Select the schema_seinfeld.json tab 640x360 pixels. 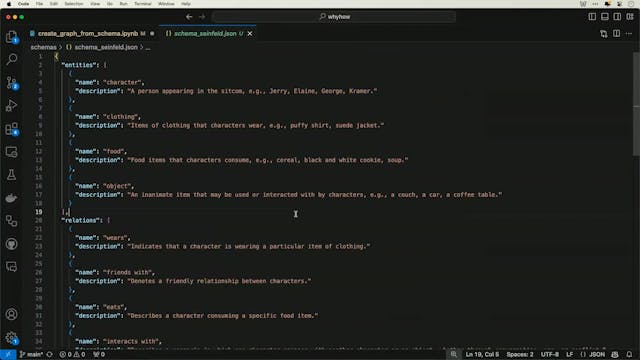[x=205, y=33]
